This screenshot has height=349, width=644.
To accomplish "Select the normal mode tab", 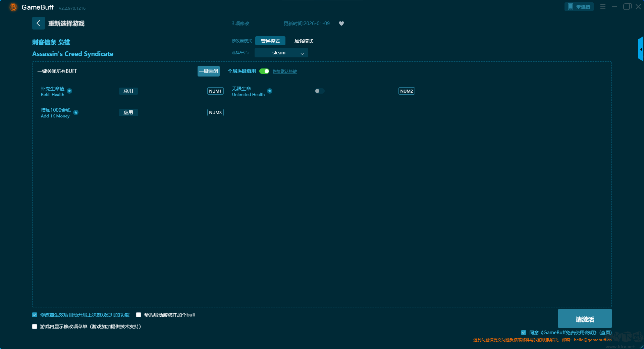I will pyautogui.click(x=270, y=41).
